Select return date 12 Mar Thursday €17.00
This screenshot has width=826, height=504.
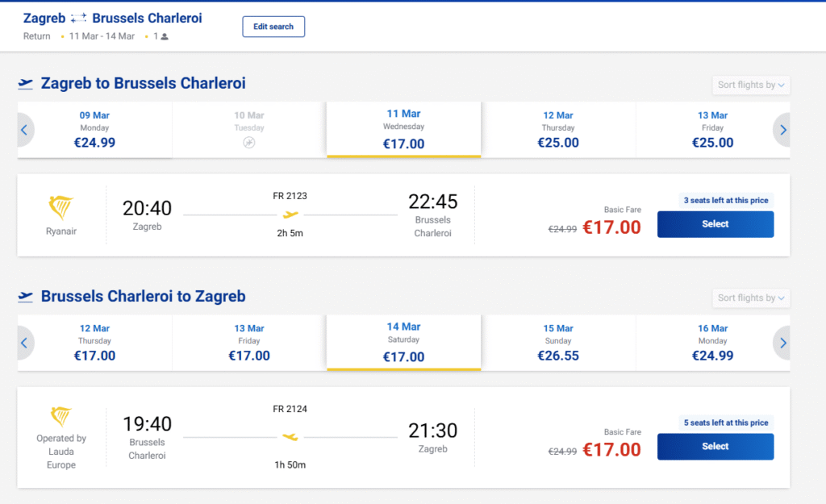point(95,343)
